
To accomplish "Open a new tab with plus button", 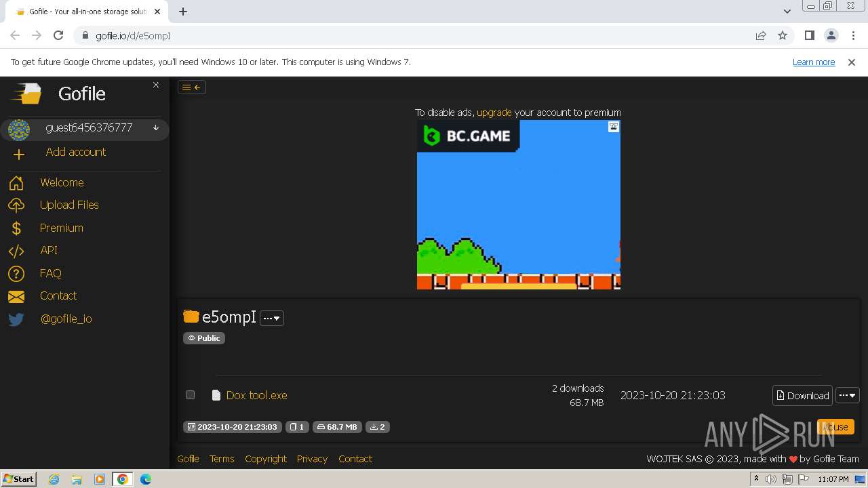I will click(183, 12).
